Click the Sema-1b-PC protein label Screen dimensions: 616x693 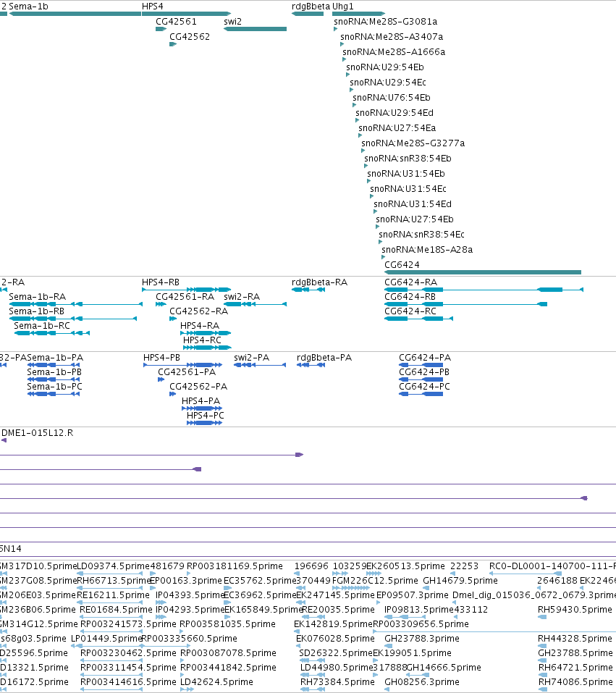click(55, 387)
